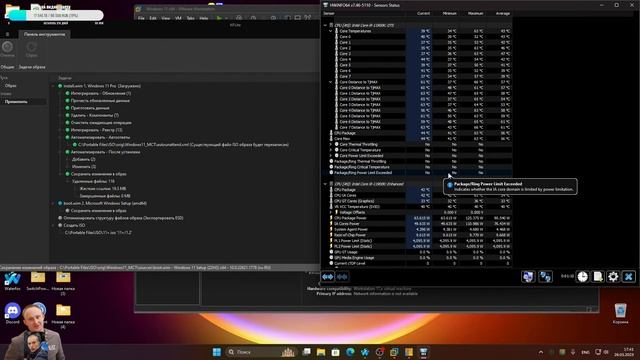Select the Панель инструментов tab in NTLite
The height and width of the screenshot is (360, 640).
pos(44,34)
